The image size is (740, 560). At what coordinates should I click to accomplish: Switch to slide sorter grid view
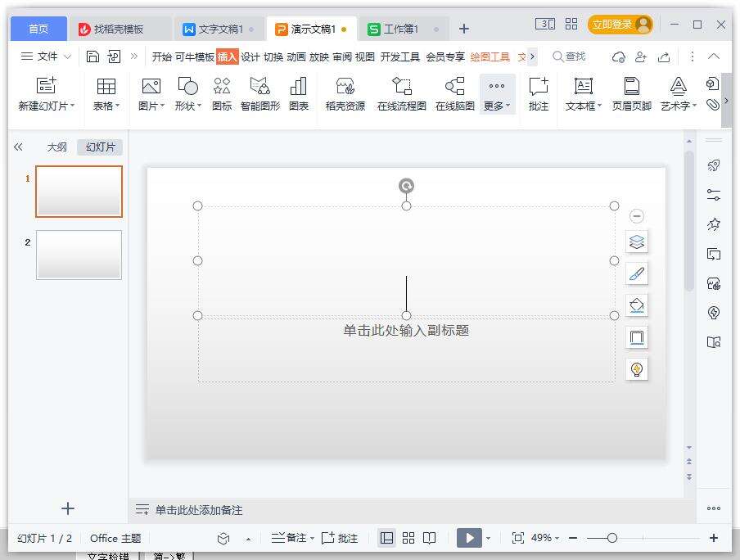click(x=408, y=538)
